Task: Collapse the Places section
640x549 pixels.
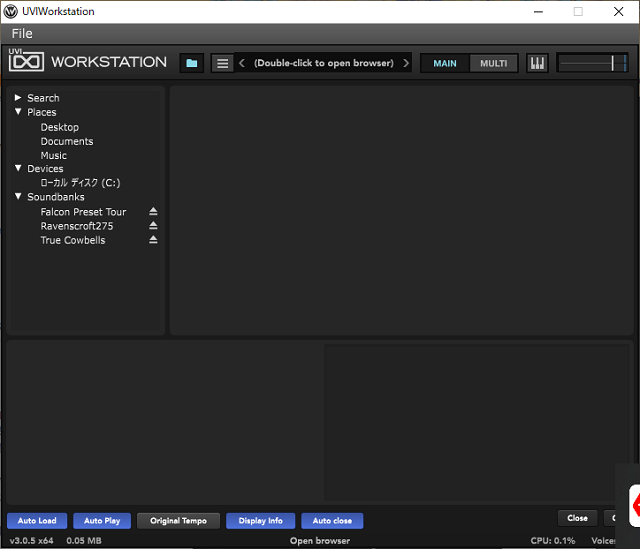Action: (x=18, y=111)
